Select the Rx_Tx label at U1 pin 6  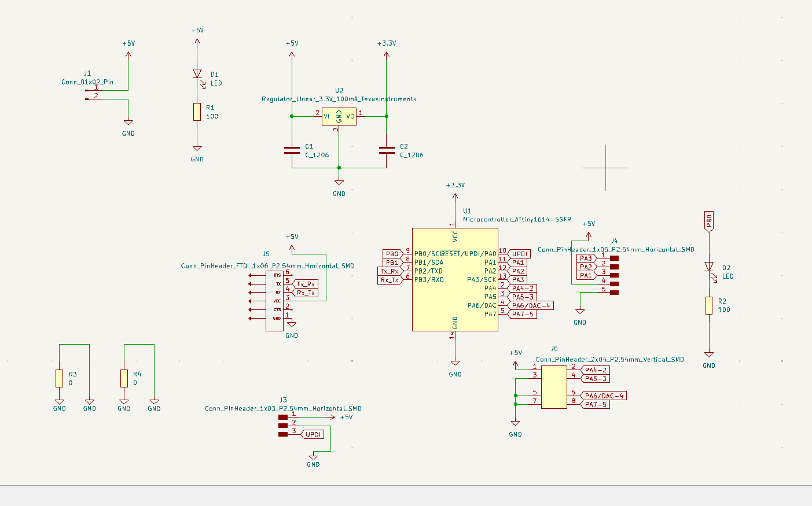pyautogui.click(x=390, y=280)
